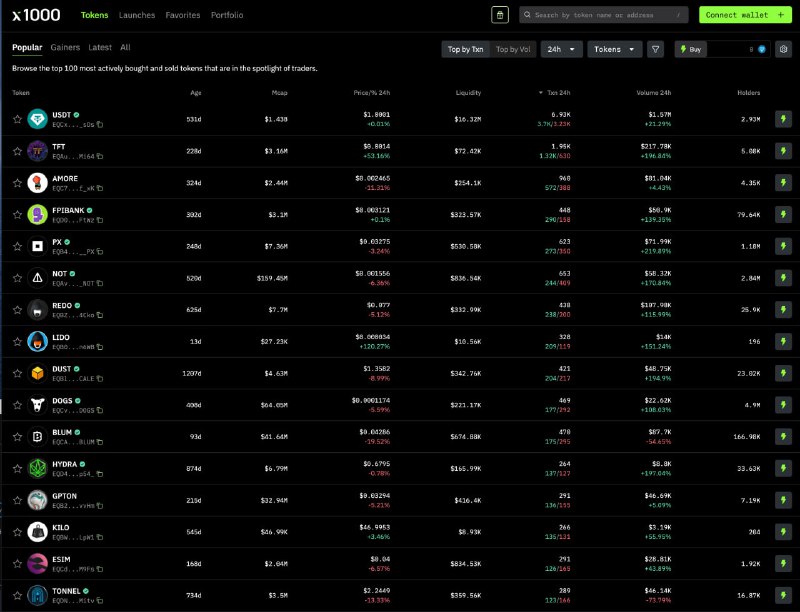The height and width of the screenshot is (612, 800).
Task: Copy the NOT token address
Action: [x=100, y=283]
